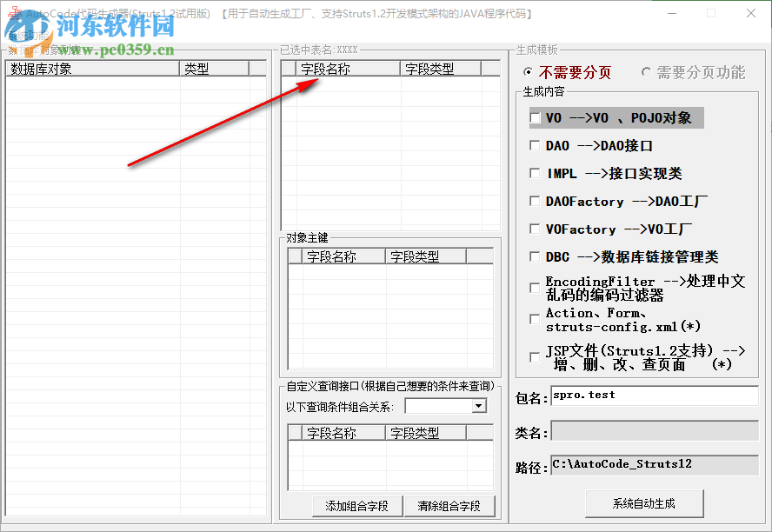The image size is (772, 532).
Task: Check the DAOFactory DAO工厂 option
Action: click(x=534, y=201)
